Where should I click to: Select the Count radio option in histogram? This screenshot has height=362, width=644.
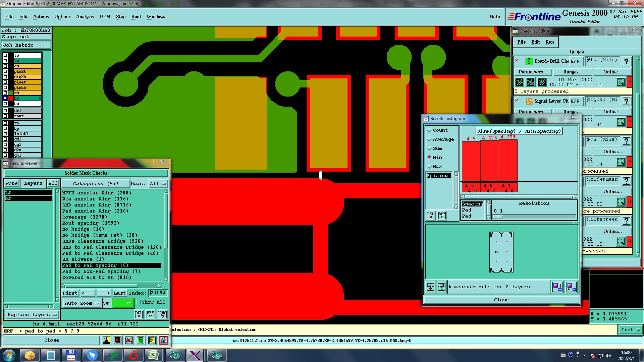pyautogui.click(x=429, y=130)
